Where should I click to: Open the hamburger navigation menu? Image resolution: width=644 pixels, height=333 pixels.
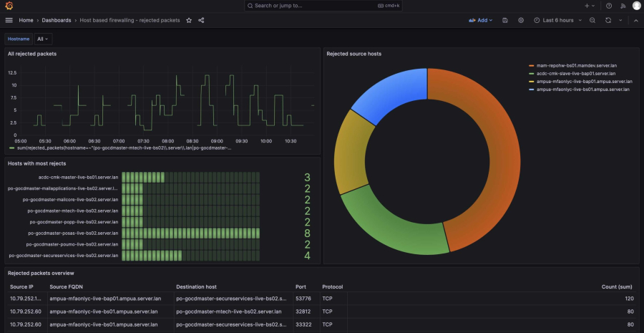pyautogui.click(x=9, y=20)
